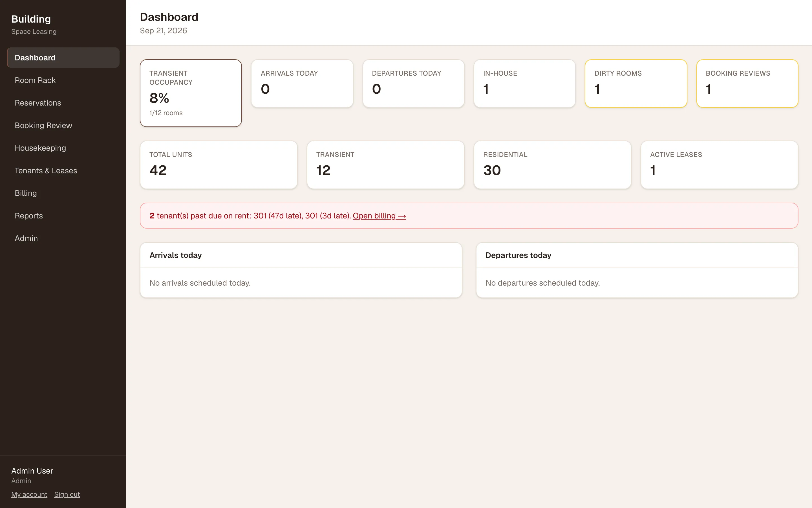Navigate to Tenants & Leases

pyautogui.click(x=63, y=170)
